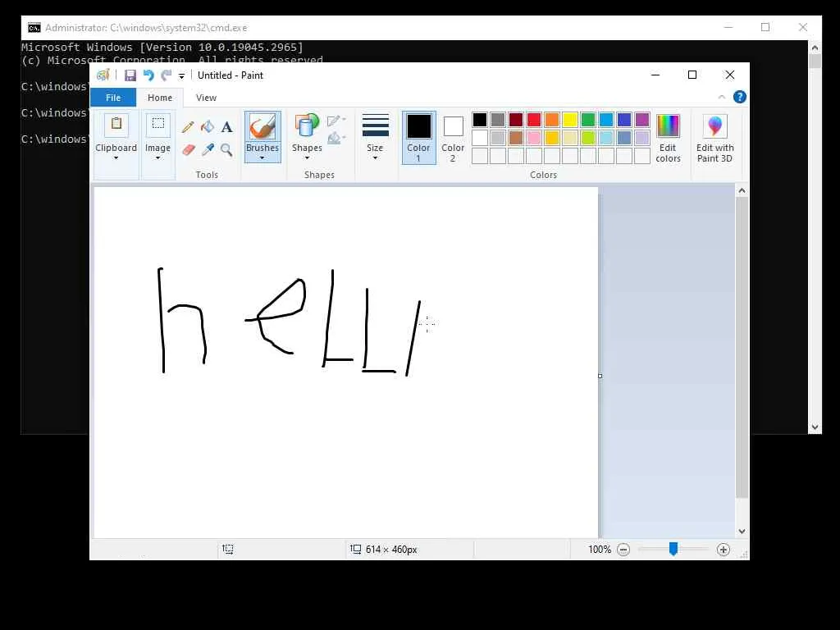The image size is (840, 630).
Task: Click the Paint app icon in title bar
Action: tap(103, 75)
